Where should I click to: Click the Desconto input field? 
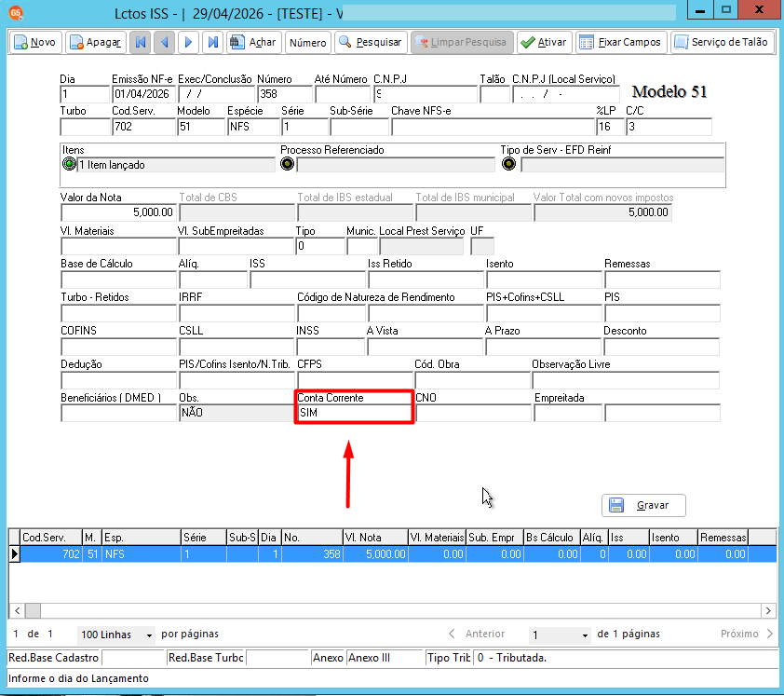661,347
